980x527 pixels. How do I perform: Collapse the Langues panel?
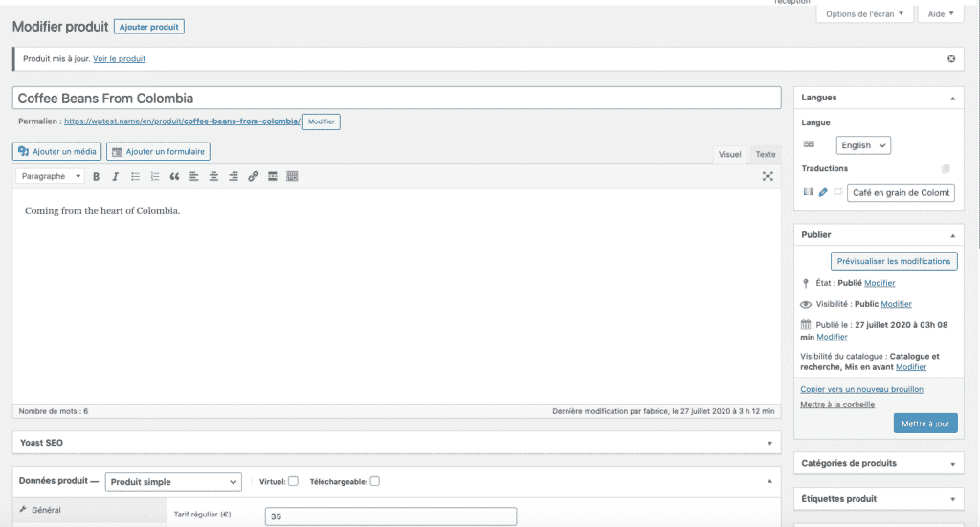point(952,98)
